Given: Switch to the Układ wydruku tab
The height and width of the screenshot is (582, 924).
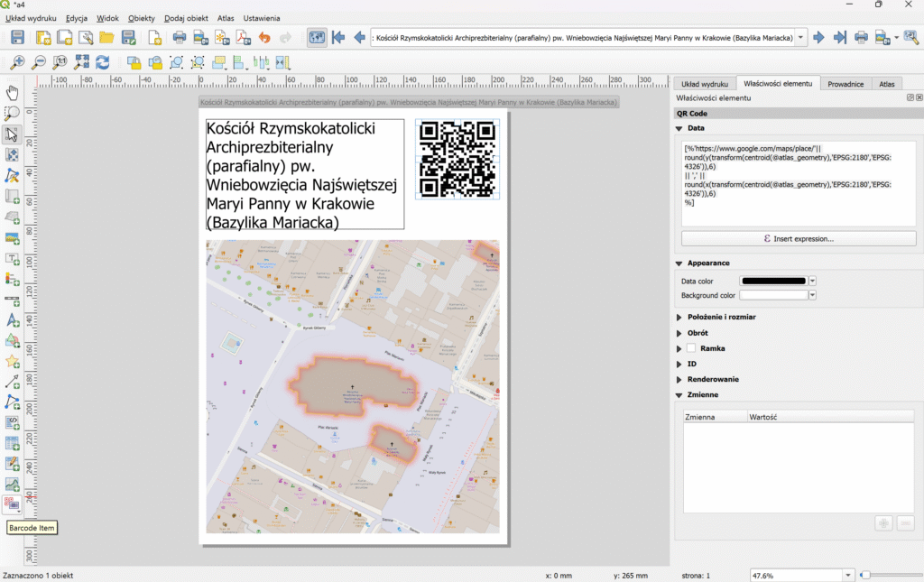Looking at the screenshot, I should (x=704, y=84).
